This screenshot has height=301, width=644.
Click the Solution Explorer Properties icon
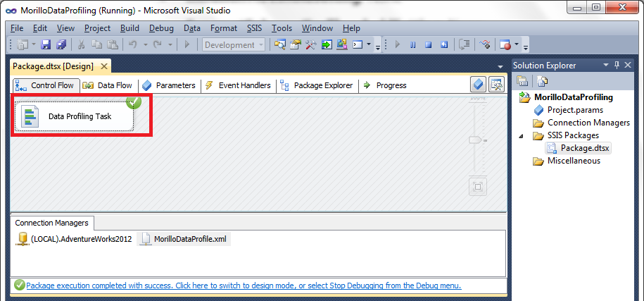(522, 81)
